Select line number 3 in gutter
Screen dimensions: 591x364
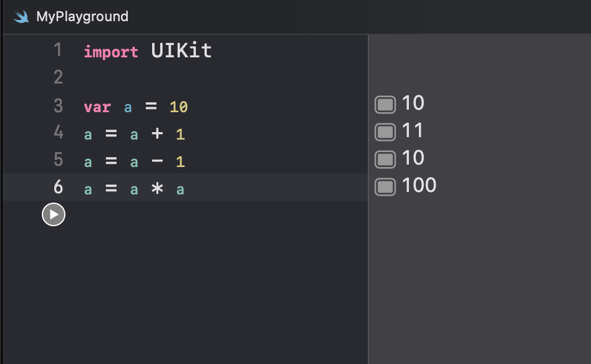(x=58, y=105)
